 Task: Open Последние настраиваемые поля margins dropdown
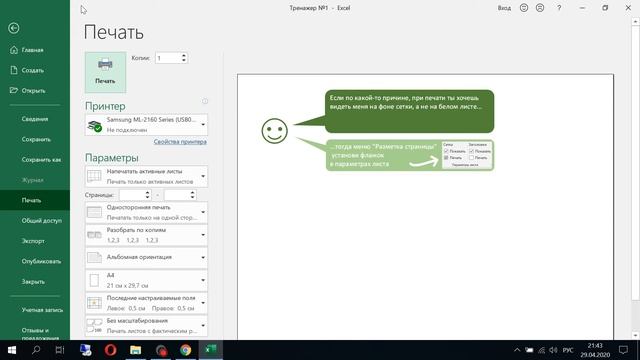[x=146, y=303]
